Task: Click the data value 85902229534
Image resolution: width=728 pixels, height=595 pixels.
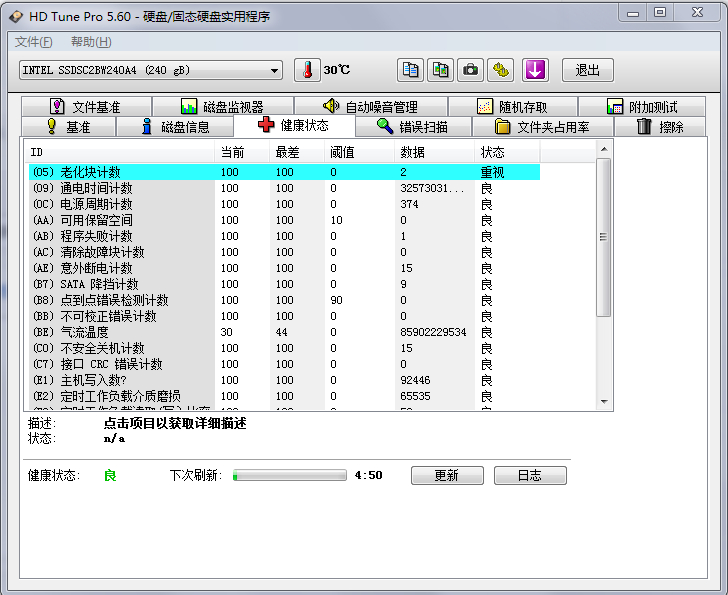Action: [x=433, y=332]
